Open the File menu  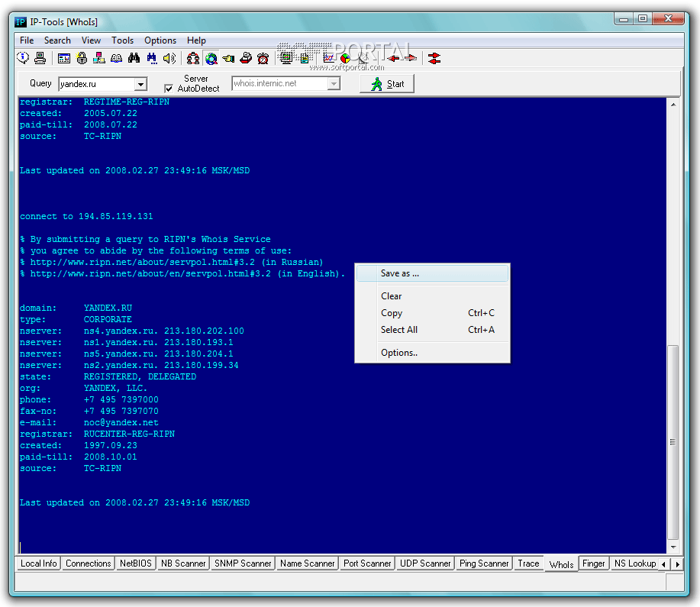[x=27, y=40]
